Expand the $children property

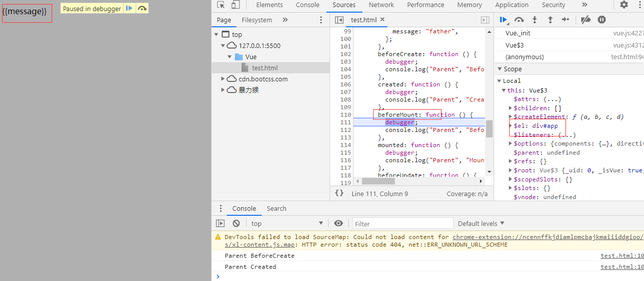pos(510,108)
